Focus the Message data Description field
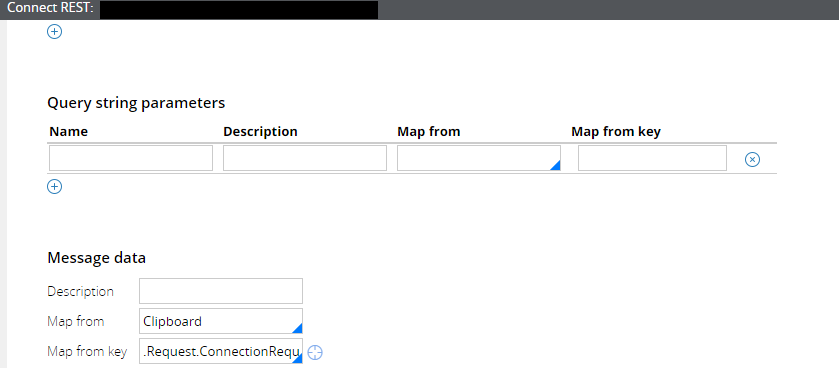Viewport: 839px width, 389px height. pyautogui.click(x=221, y=291)
